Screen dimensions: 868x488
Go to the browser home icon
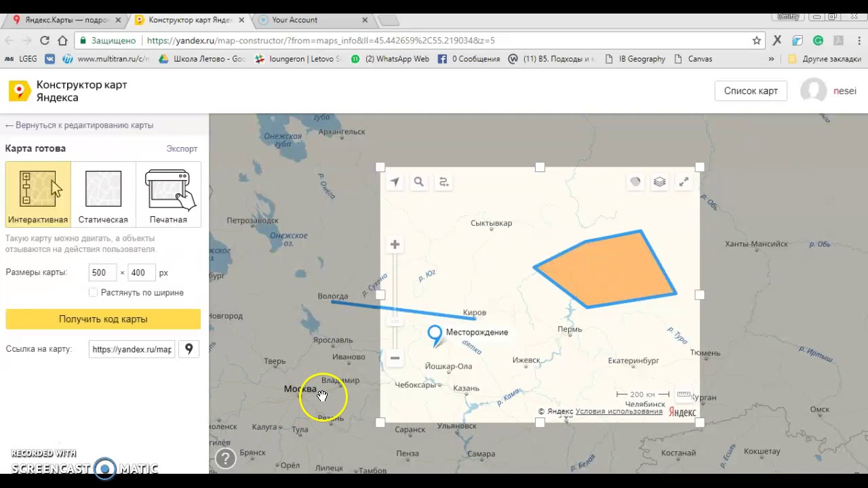62,41
